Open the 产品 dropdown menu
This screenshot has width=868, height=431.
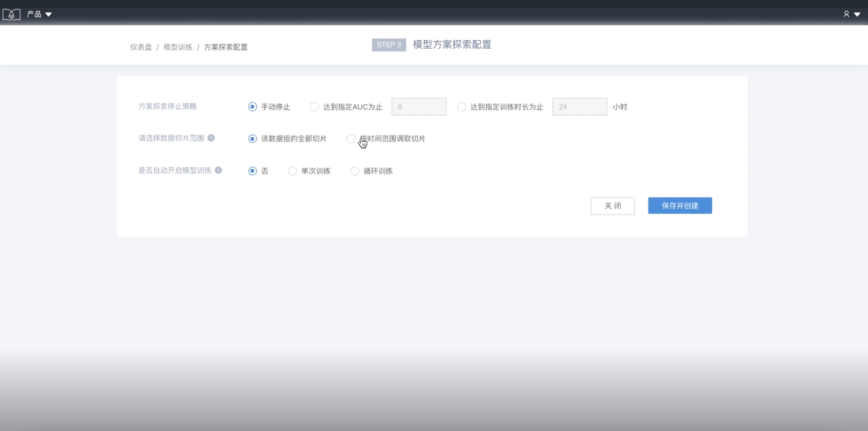pyautogui.click(x=39, y=14)
